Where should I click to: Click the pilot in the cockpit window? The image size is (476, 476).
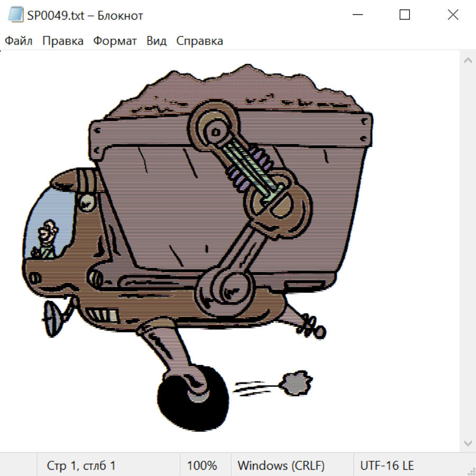click(x=47, y=238)
